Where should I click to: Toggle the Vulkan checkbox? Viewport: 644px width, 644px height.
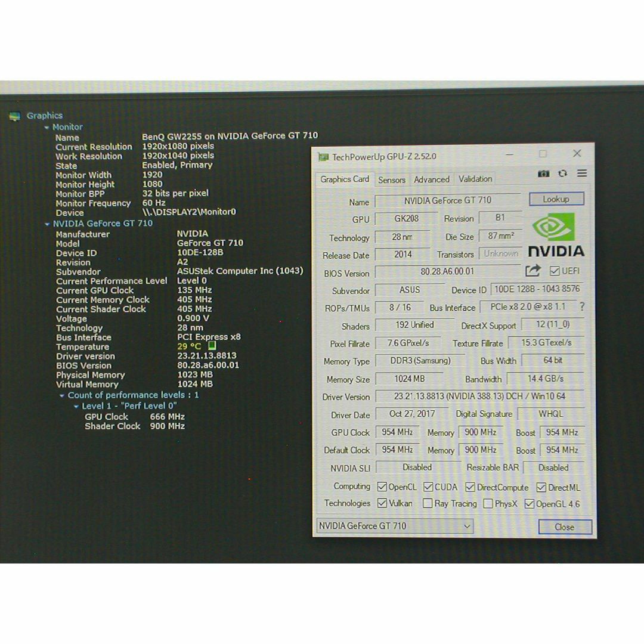click(x=382, y=503)
